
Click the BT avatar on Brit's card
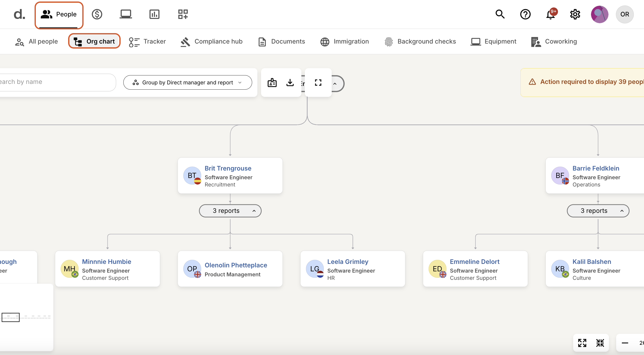[x=192, y=176]
